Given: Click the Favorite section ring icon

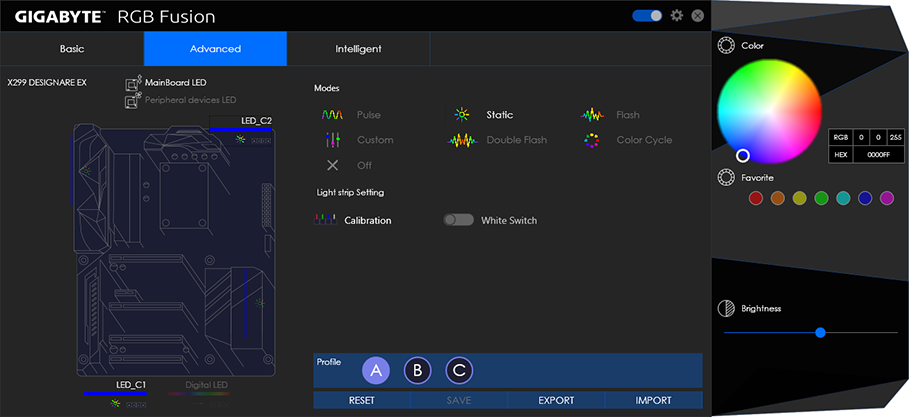Looking at the screenshot, I should (724, 177).
